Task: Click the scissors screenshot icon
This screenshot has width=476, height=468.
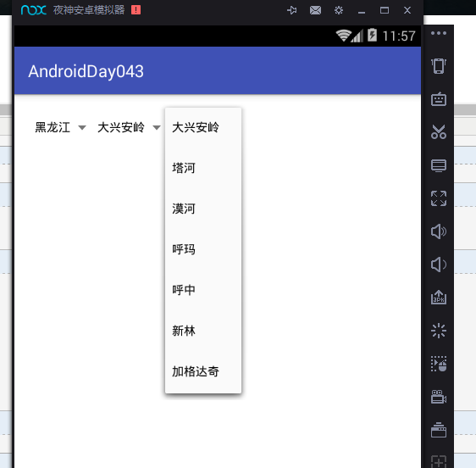Action: point(439,132)
